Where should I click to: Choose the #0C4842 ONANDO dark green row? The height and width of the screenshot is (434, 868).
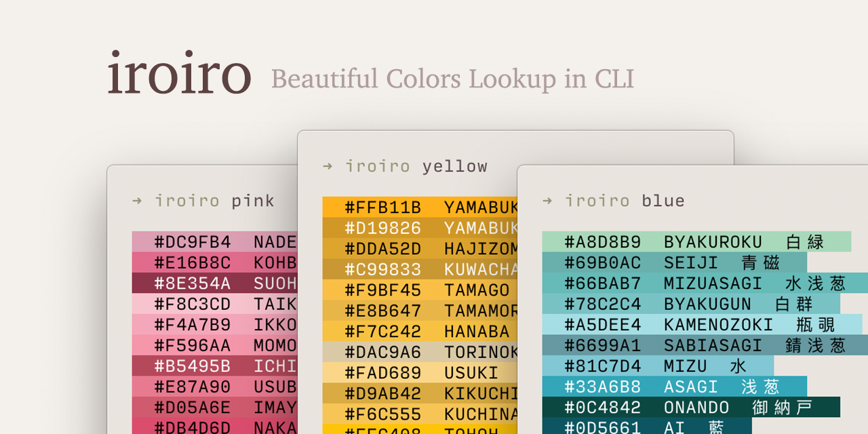(690, 408)
